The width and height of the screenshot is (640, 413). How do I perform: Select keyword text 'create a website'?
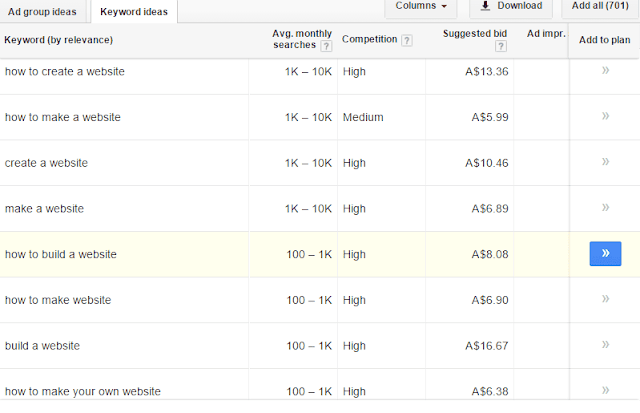click(x=46, y=163)
